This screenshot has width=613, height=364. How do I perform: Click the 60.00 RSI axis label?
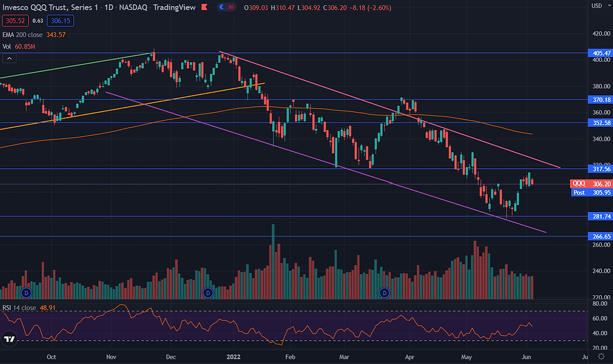click(600, 318)
